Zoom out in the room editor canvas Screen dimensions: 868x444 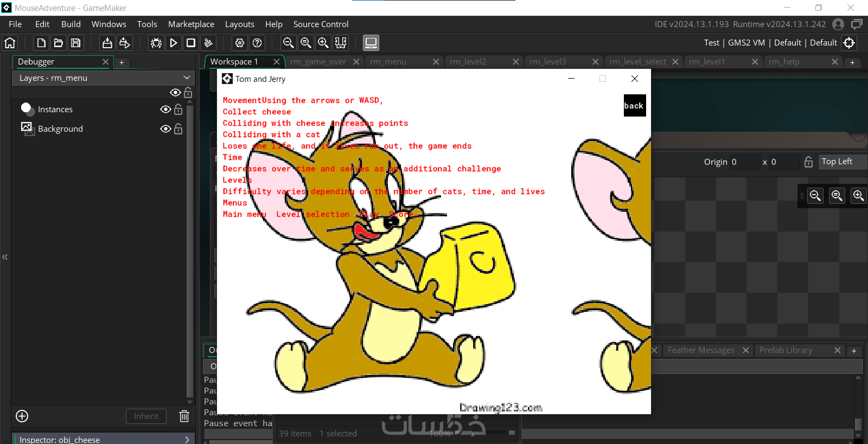pyautogui.click(x=815, y=196)
